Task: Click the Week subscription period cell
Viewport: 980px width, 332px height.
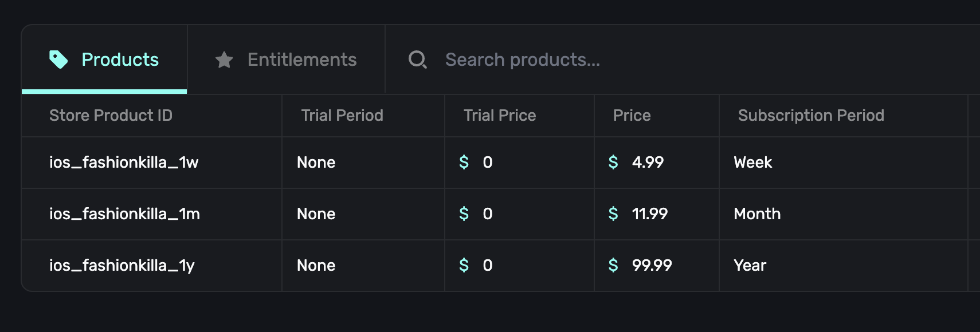Action: coord(752,163)
